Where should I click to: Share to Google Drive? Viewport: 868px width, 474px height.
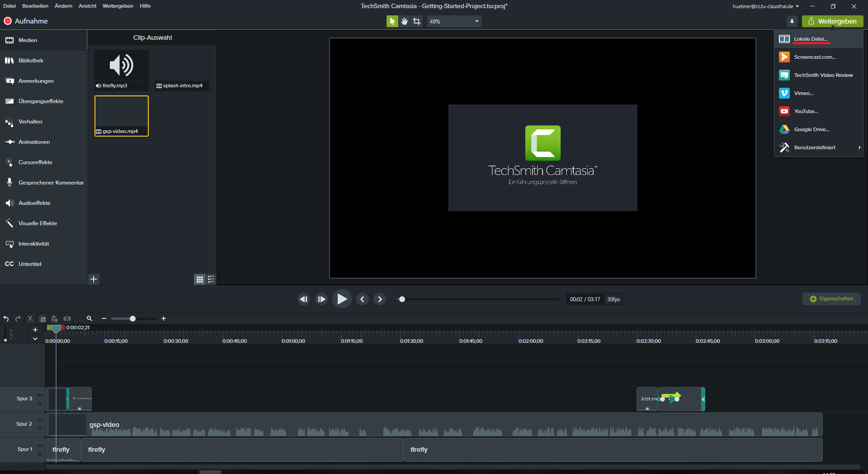(x=819, y=129)
